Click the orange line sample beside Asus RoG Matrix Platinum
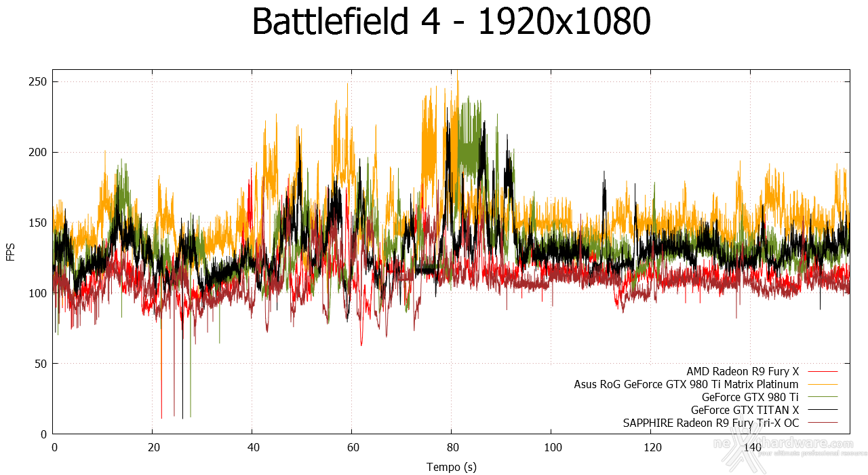Screen dimensions: 868x475 tap(822, 384)
